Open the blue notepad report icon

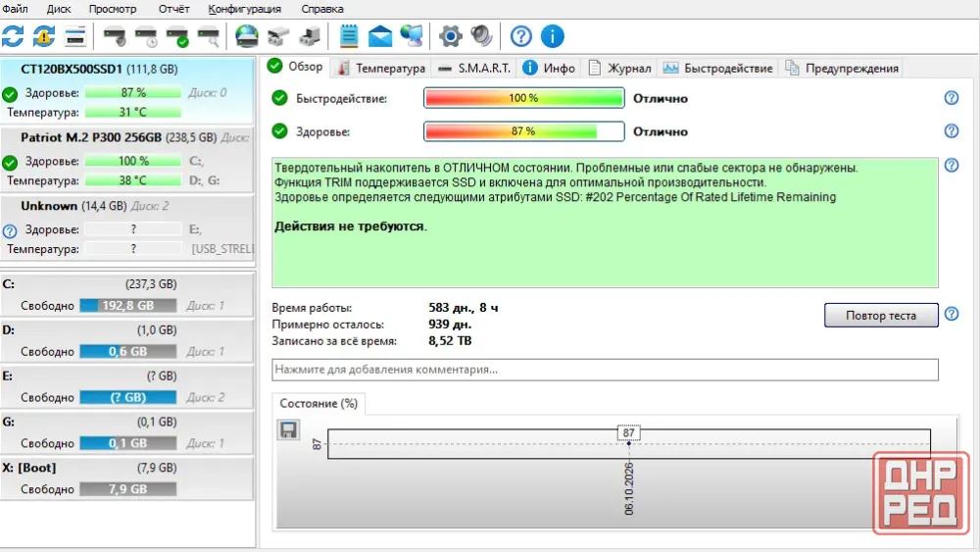[349, 36]
